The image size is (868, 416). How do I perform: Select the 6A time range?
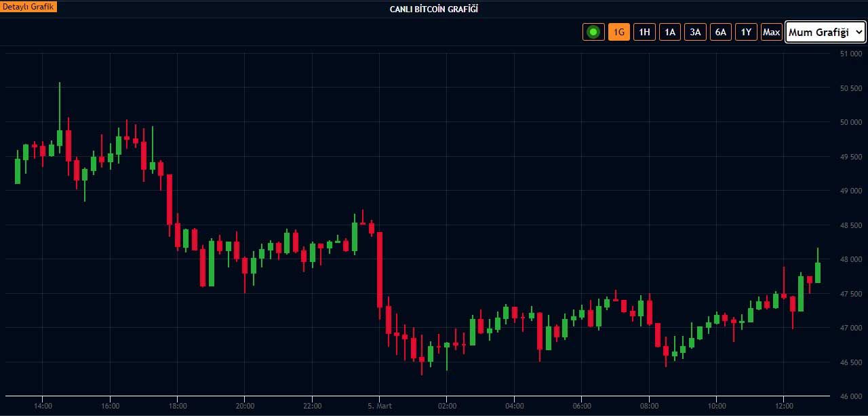click(x=721, y=32)
